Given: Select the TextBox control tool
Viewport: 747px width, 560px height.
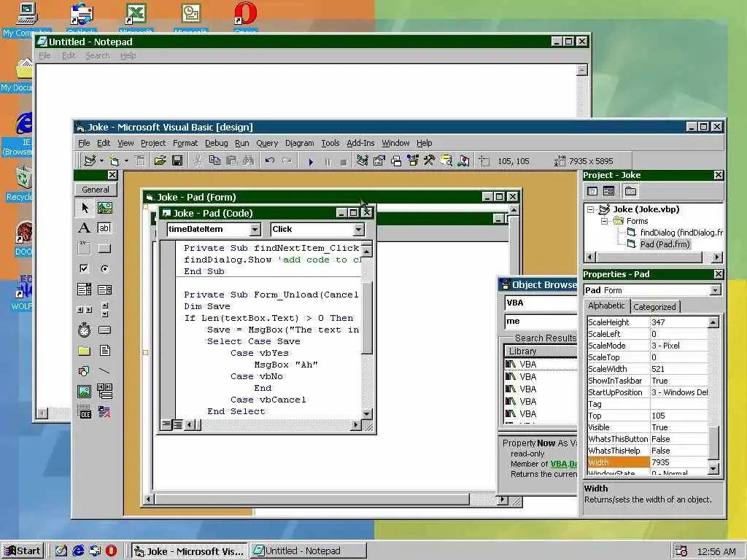Looking at the screenshot, I should click(105, 228).
